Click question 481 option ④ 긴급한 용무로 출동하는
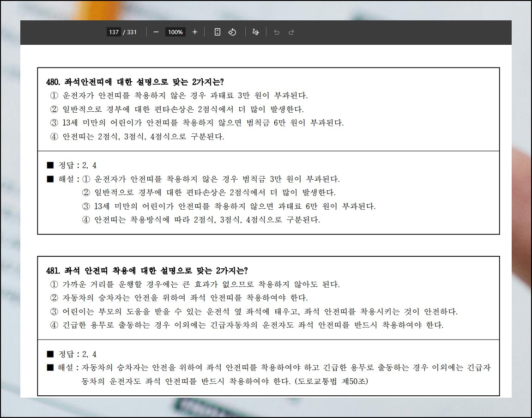This screenshot has height=418, width=532. pyautogui.click(x=247, y=325)
